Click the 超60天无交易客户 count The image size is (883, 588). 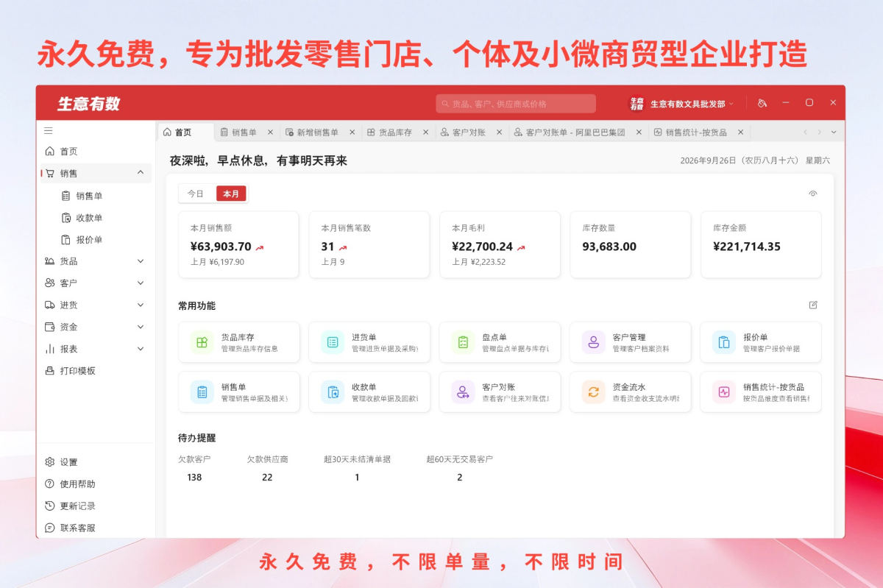tap(460, 478)
